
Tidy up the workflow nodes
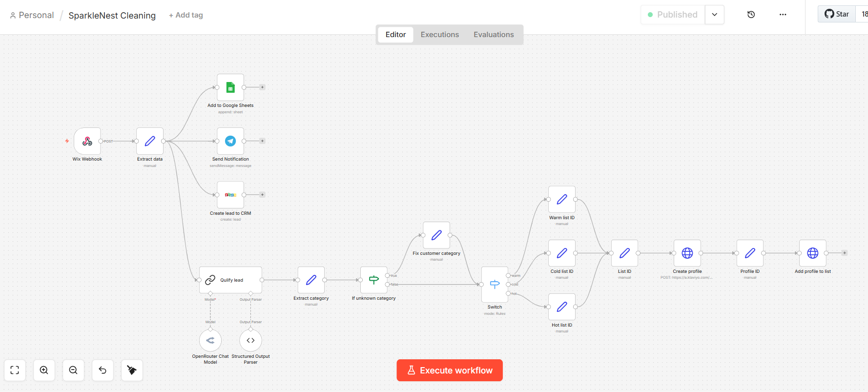(x=132, y=370)
